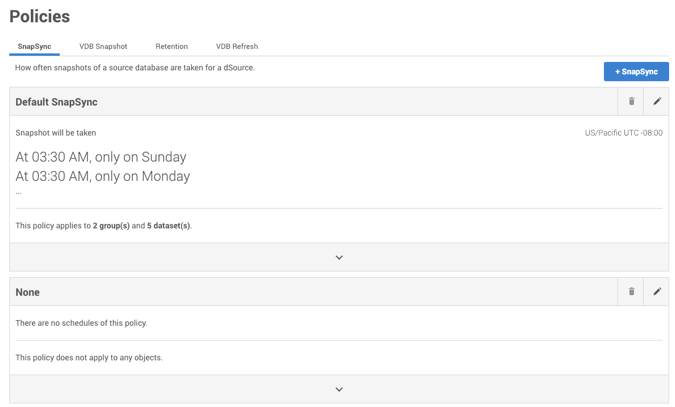
Task: Expand the Default SnapSync policy details
Action: 339,257
